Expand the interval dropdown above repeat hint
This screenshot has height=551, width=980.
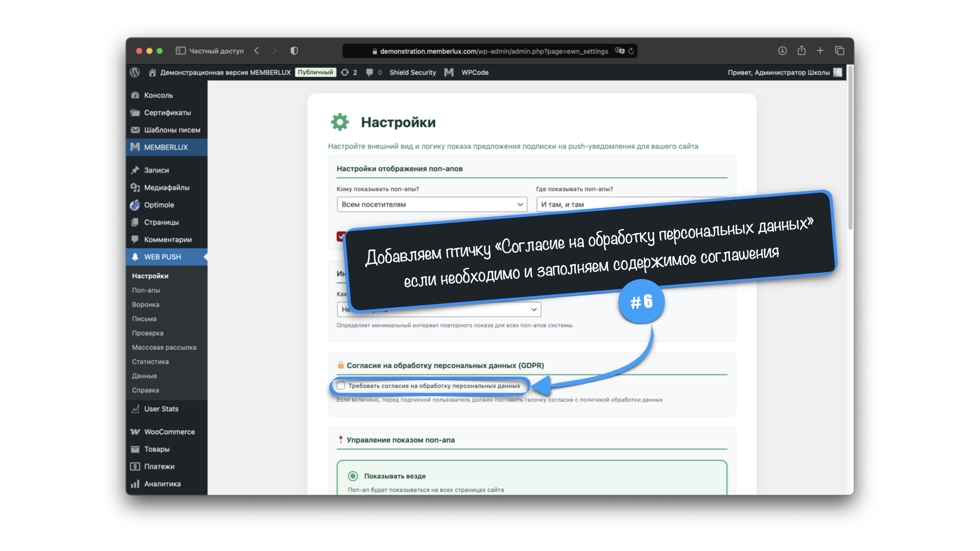coord(534,309)
